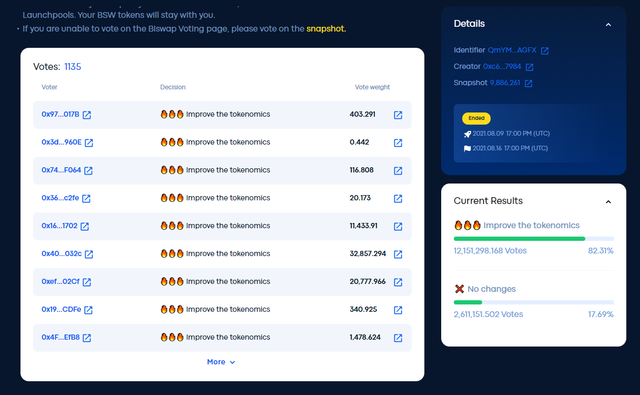Viewport: 640px width, 395px height.
Task: Open external link icon beside voter 0x19...CDFe
Action: click(x=89, y=310)
